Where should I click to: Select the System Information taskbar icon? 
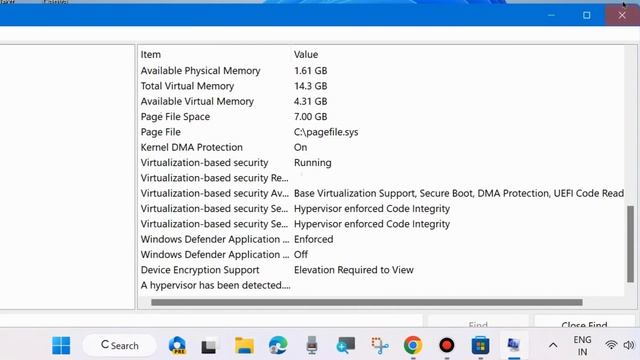(x=514, y=345)
